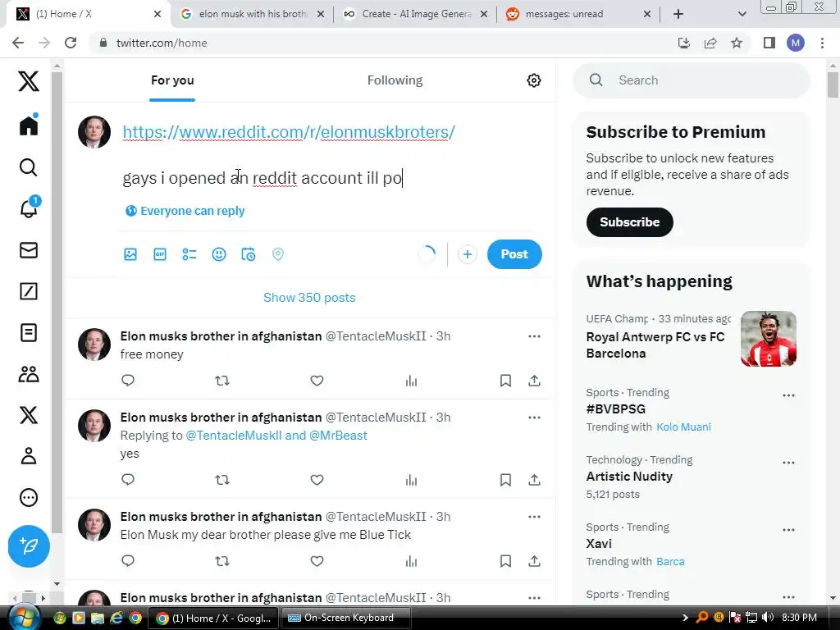Share the 'free money' post
The image size is (840, 630).
click(x=534, y=381)
